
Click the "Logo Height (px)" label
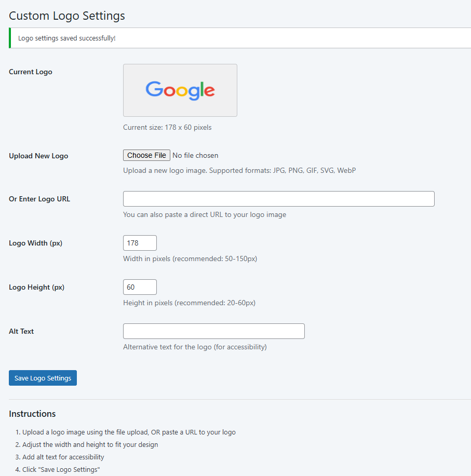(x=36, y=287)
